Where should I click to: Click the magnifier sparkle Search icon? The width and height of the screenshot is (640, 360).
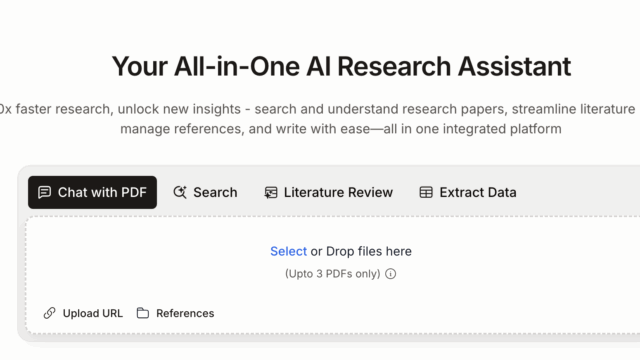point(180,192)
